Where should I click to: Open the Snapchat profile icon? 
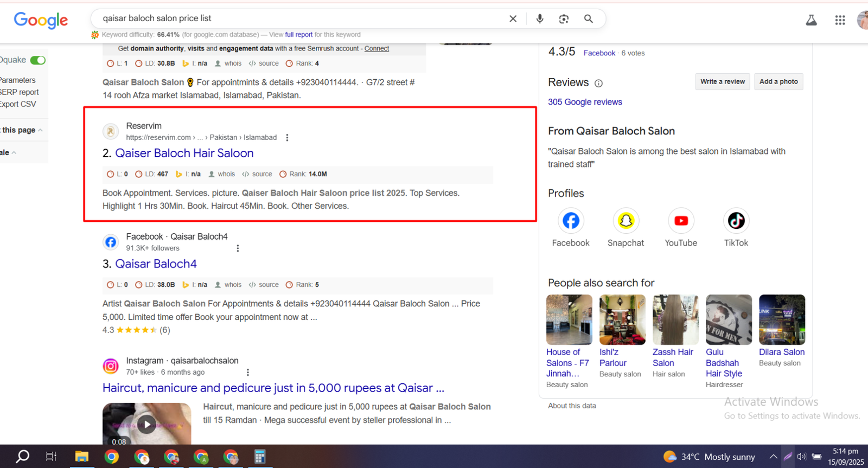click(x=626, y=221)
